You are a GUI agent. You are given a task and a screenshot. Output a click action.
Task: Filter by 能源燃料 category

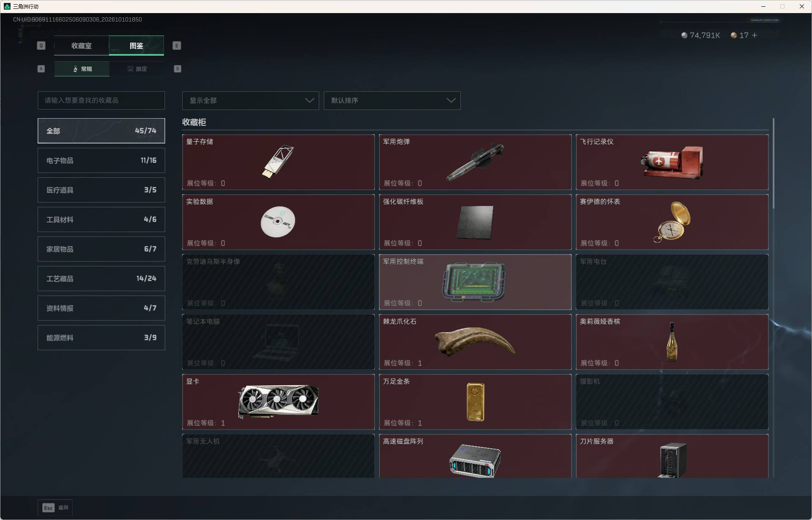coord(101,338)
